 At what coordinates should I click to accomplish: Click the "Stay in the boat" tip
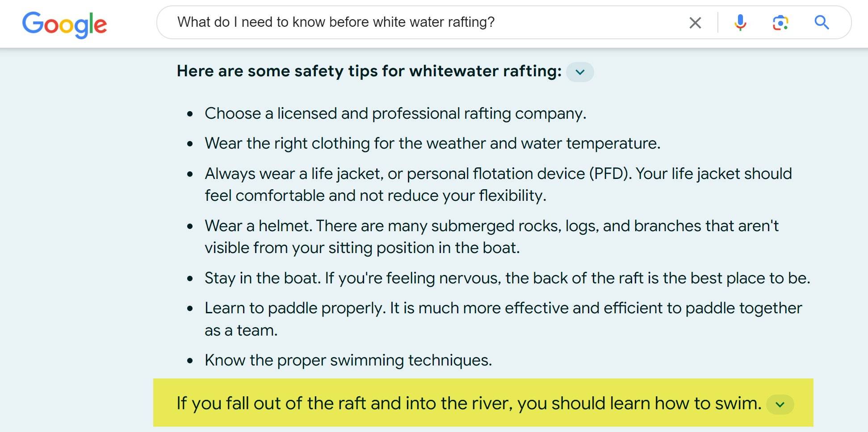click(x=507, y=278)
